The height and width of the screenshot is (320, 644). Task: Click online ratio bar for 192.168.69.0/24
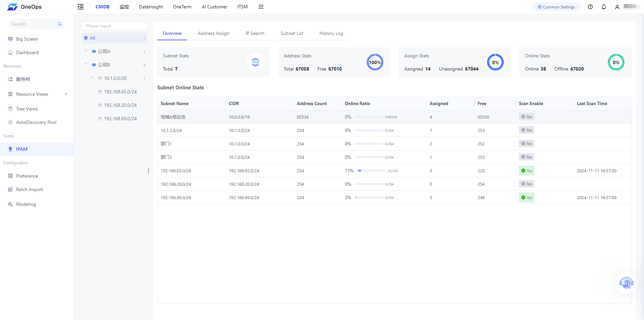(369, 197)
